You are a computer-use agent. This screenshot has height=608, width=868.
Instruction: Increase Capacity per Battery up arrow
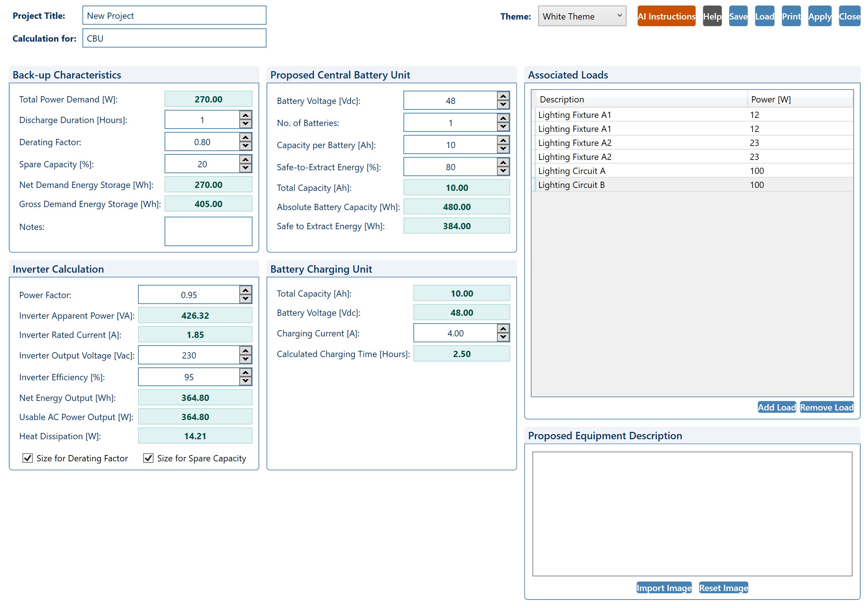[503, 140]
